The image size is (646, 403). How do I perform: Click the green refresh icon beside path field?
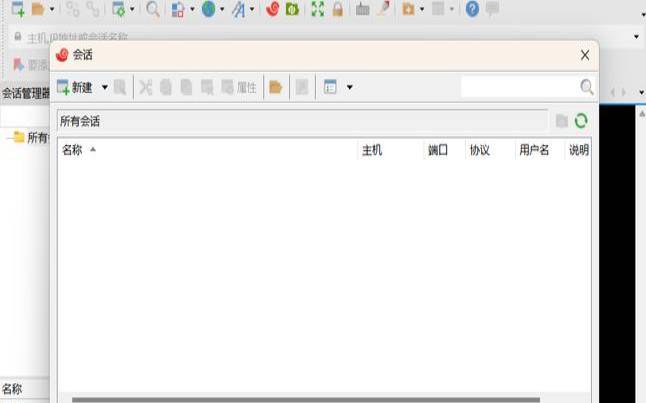point(581,121)
